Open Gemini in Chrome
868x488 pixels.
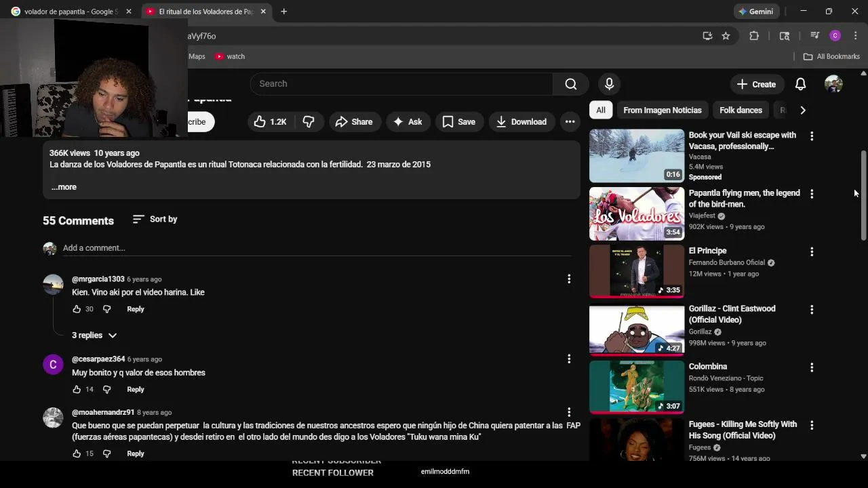coord(756,12)
